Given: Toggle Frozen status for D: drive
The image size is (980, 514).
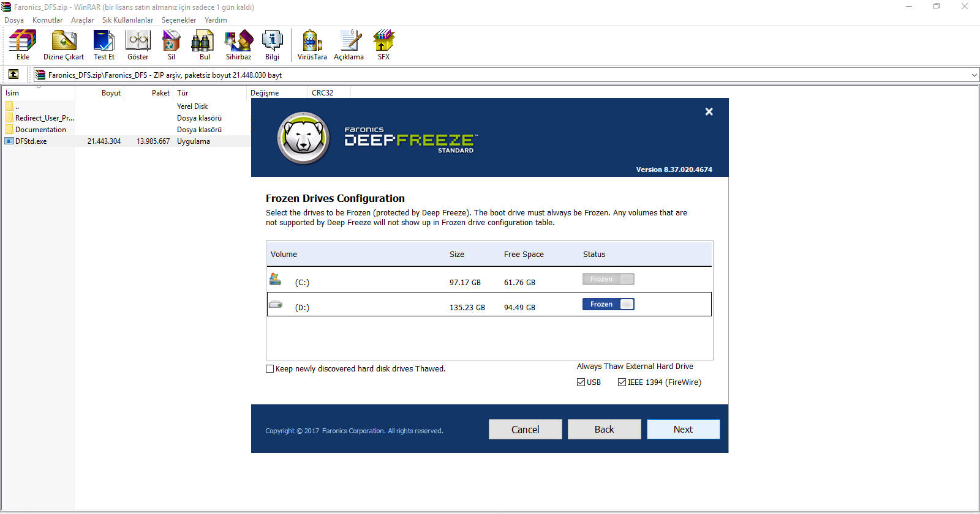Looking at the screenshot, I should coord(608,304).
